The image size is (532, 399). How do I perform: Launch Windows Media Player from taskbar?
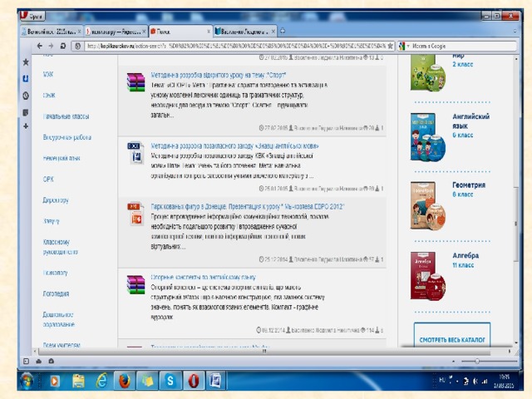[x=55, y=381]
